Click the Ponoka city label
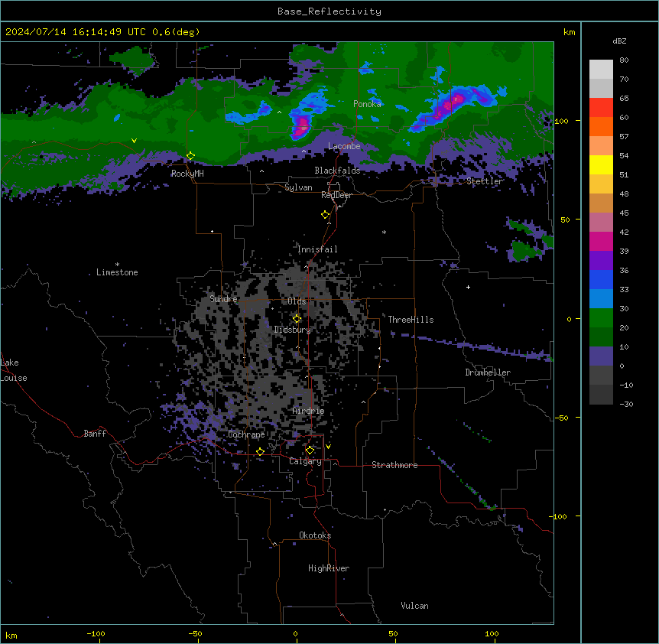Screen dimensions: 659x644 [367, 104]
